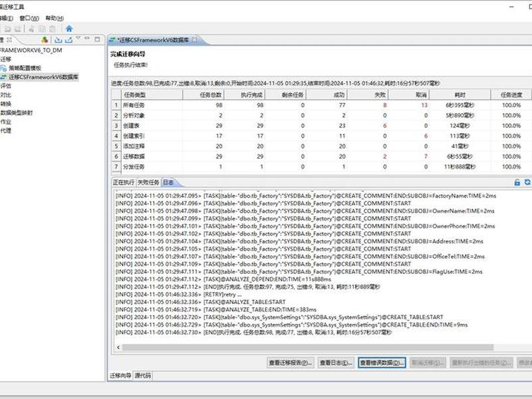This screenshot has width=532, height=399.
Task: Click the copy icon in the toolbar
Action: 42,29
